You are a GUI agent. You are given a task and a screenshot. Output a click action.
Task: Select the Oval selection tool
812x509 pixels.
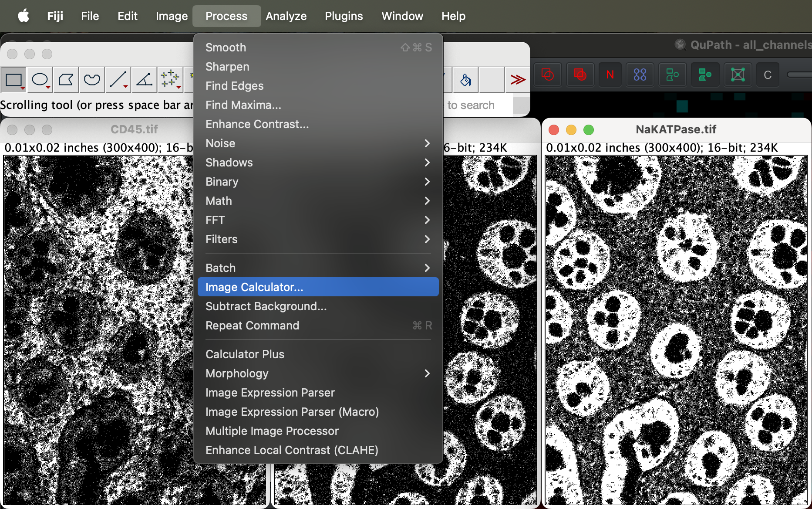pyautogui.click(x=40, y=80)
